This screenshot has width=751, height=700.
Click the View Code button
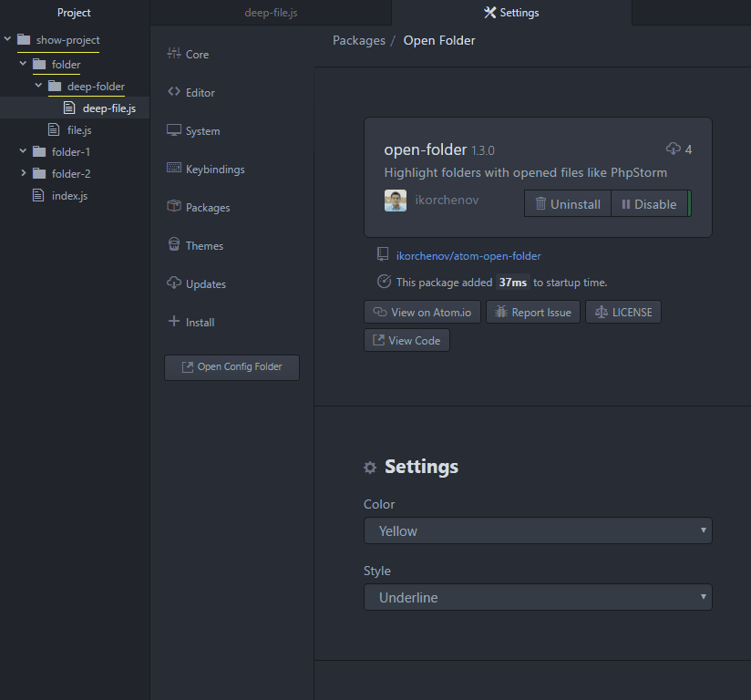pos(406,341)
